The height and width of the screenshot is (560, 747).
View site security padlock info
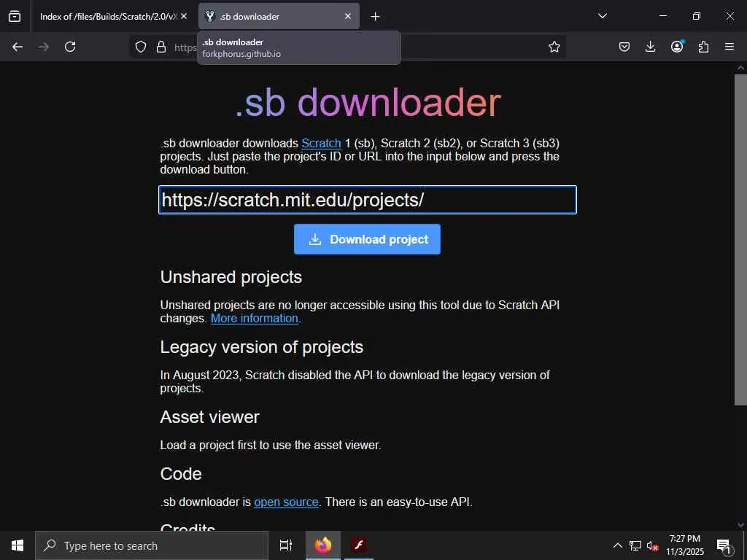161,47
